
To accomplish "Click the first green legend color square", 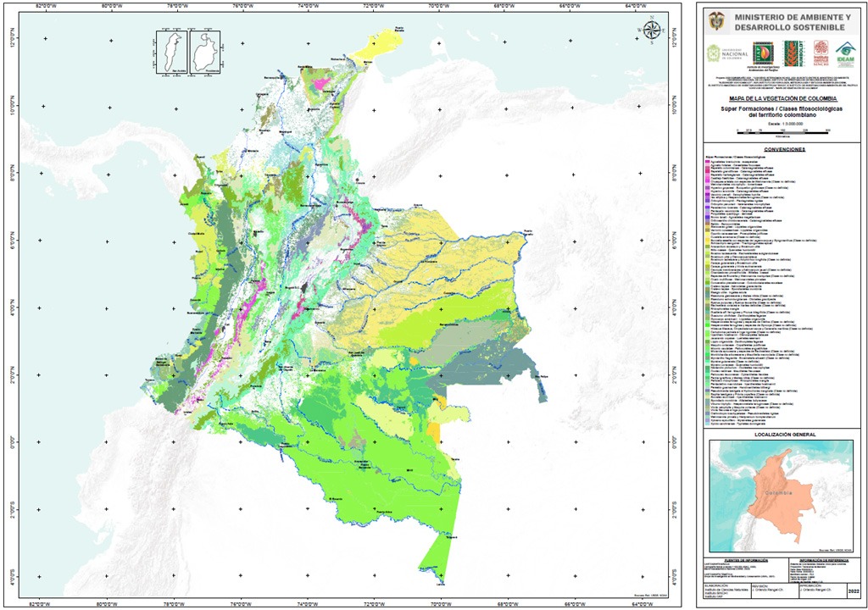I will (x=707, y=247).
